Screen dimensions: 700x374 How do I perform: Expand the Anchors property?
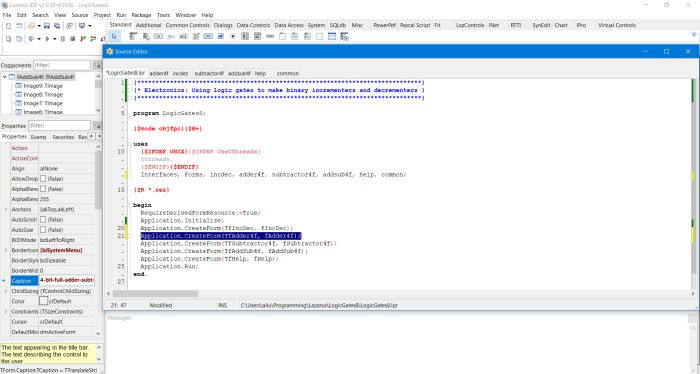tap(5, 209)
